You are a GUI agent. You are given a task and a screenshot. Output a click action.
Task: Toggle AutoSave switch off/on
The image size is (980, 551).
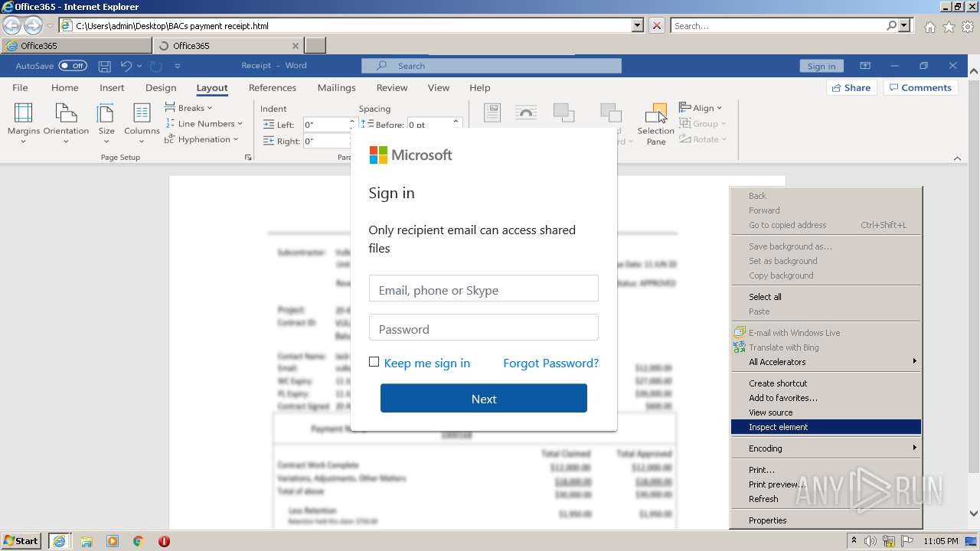[x=73, y=66]
